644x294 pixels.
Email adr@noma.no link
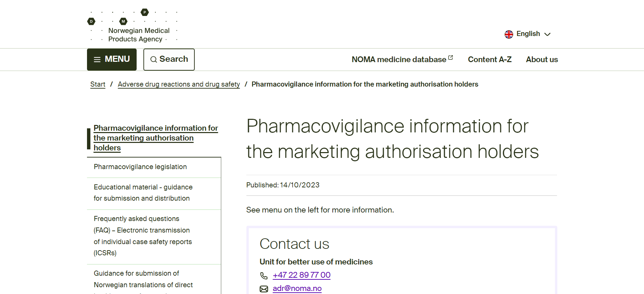coord(297,288)
